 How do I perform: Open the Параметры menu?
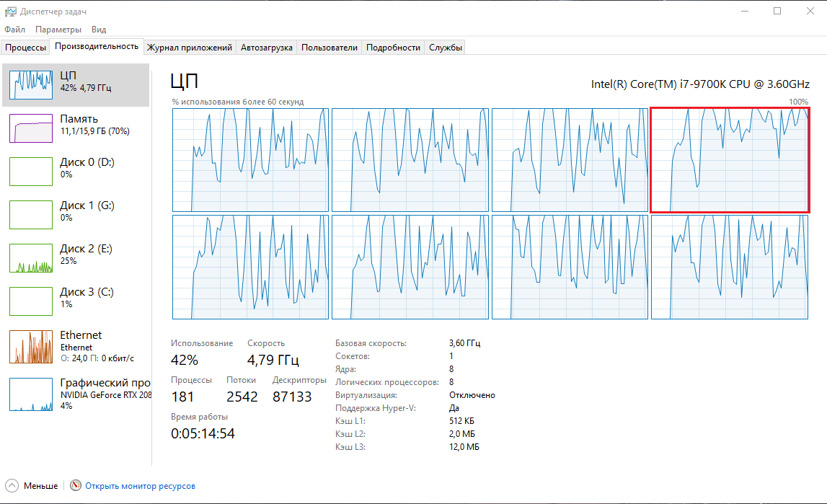(x=58, y=30)
